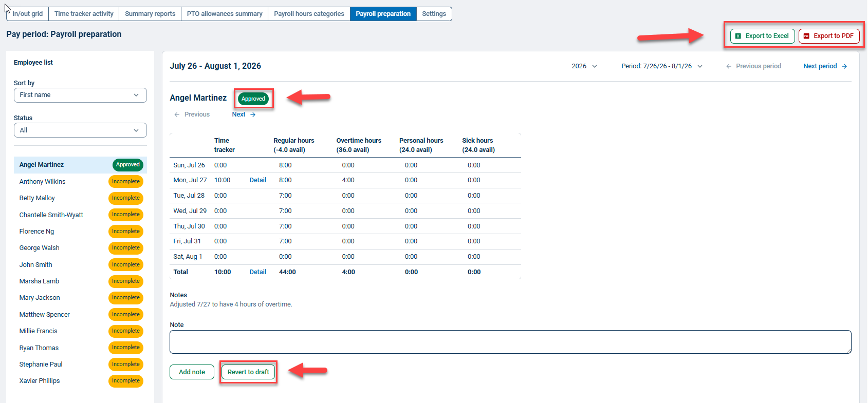
Task: Select Matthew Spencer in the employee list
Action: [x=80, y=315]
